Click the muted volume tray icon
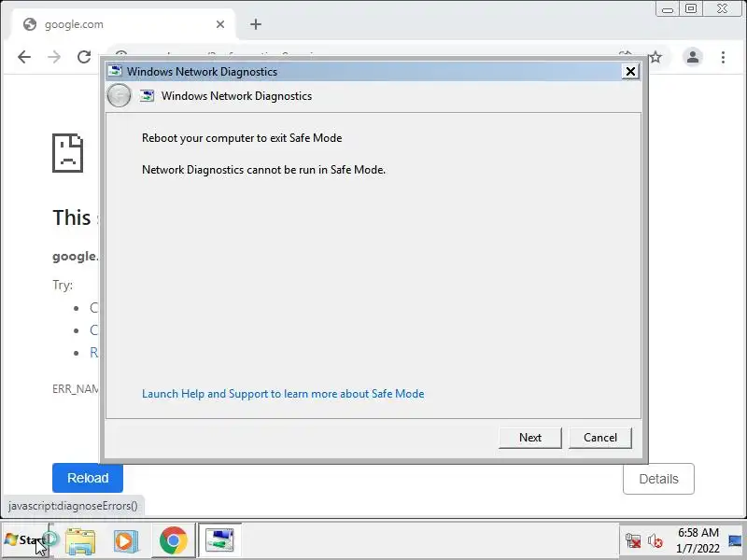The width and height of the screenshot is (747, 560). [655, 541]
